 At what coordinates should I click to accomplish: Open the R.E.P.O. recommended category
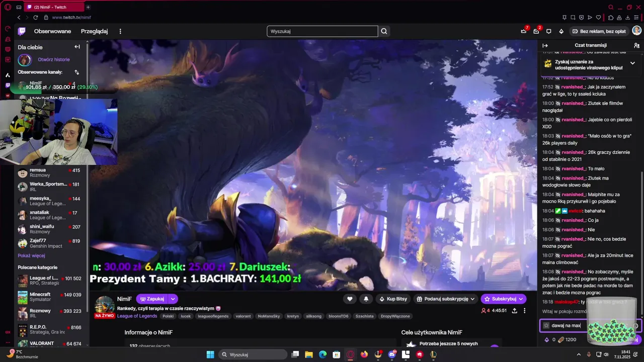[x=49, y=330]
